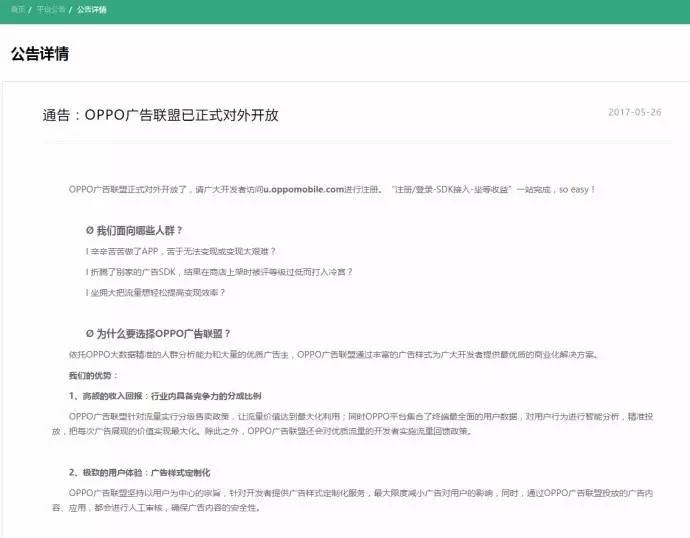The width and height of the screenshot is (690, 538).
Task: Click the 我们的优势： label
Action: (x=93, y=375)
